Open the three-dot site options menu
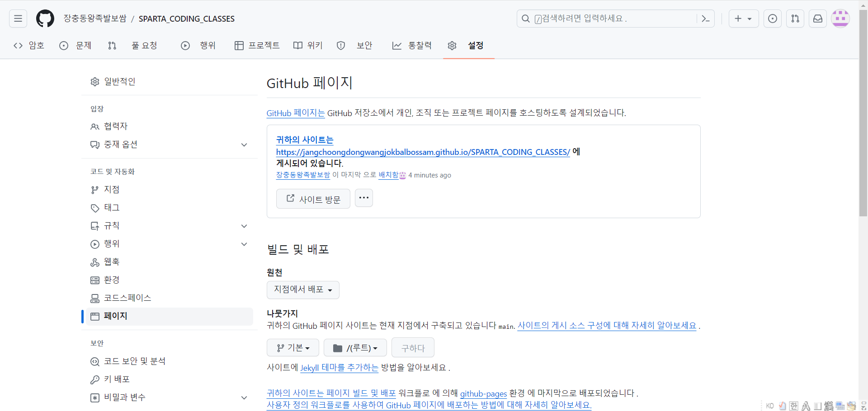 point(364,198)
